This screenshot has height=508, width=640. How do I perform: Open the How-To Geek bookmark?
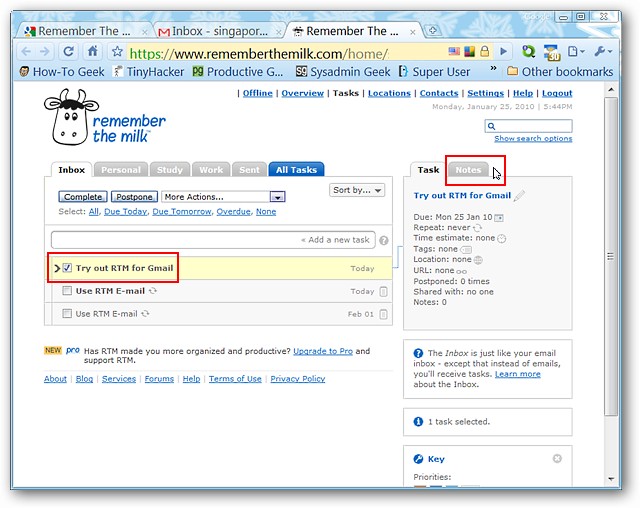coord(62,72)
